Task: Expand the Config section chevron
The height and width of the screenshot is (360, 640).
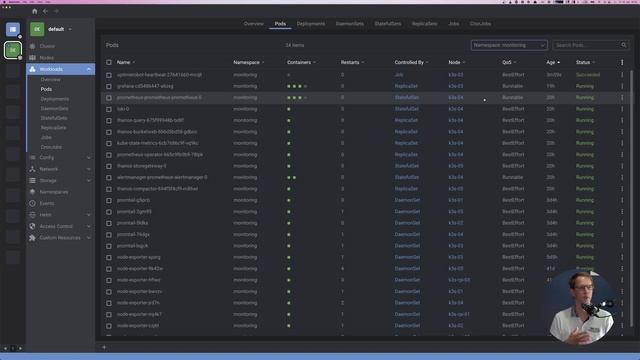Action: point(89,158)
